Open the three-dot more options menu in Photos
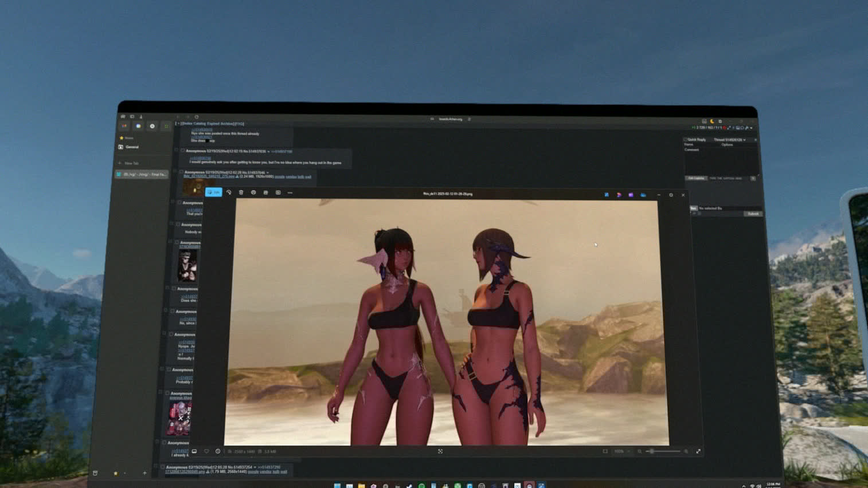Viewport: 868px width, 488px height. tap(290, 192)
